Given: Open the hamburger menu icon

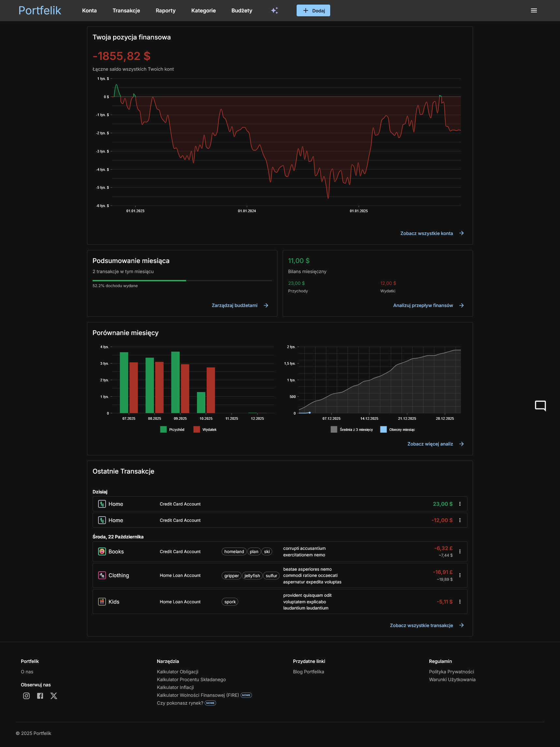Looking at the screenshot, I should click(x=534, y=10).
